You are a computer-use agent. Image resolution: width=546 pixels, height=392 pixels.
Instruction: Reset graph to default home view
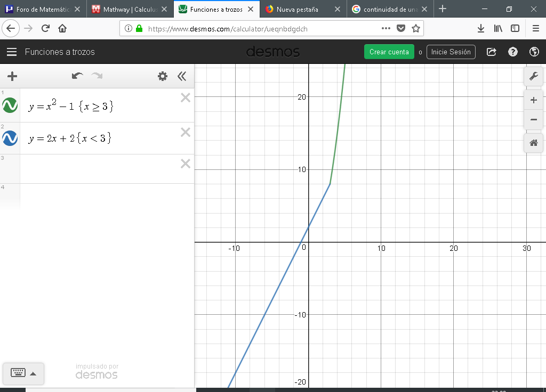click(533, 143)
